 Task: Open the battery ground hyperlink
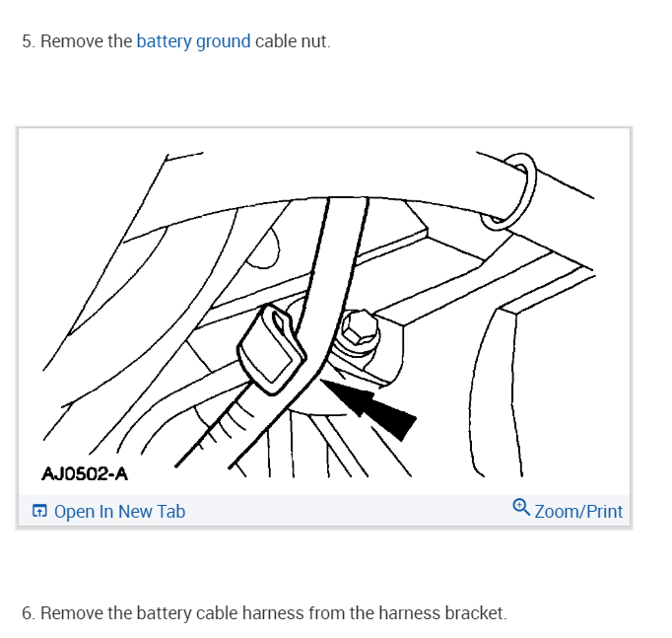[193, 42]
